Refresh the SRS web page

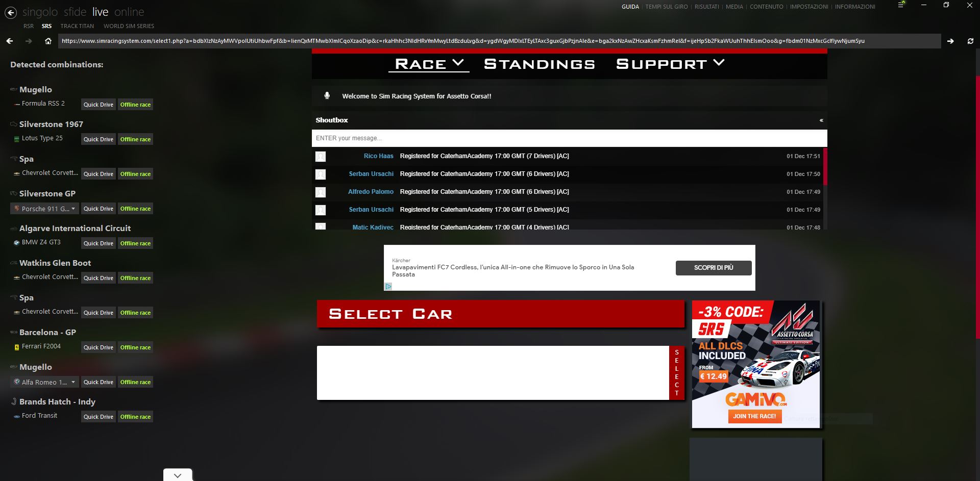[970, 41]
